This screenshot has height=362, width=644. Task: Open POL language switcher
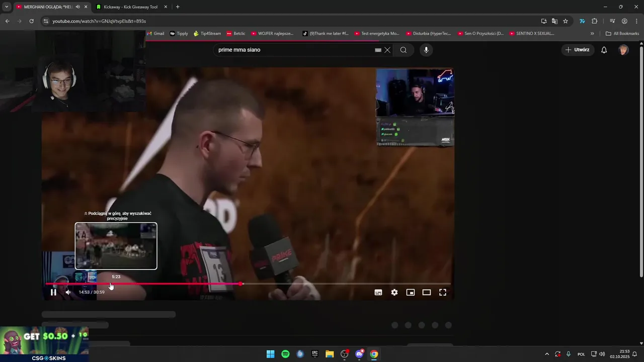581,354
